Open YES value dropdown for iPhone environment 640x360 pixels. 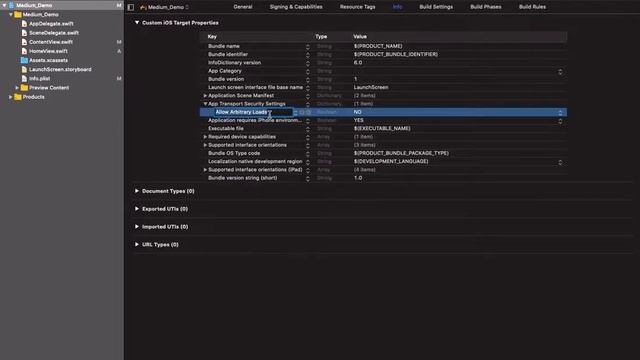coord(560,120)
